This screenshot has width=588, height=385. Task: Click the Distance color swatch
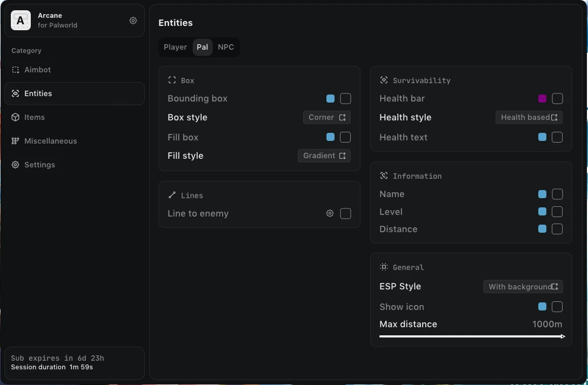tap(542, 229)
